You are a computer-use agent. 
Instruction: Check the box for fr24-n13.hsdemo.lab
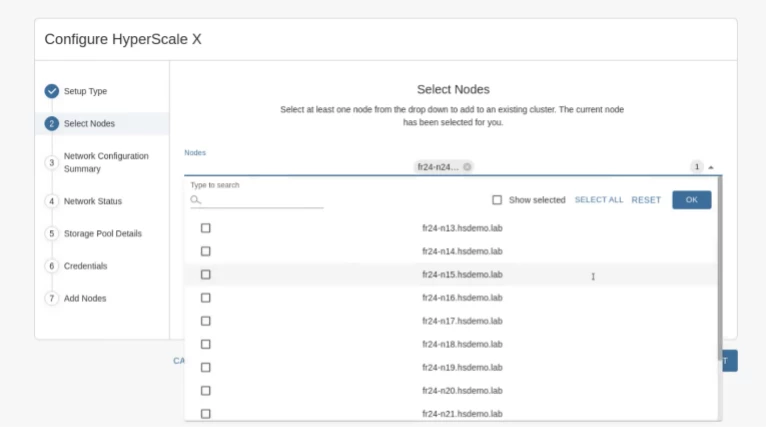[x=206, y=228]
